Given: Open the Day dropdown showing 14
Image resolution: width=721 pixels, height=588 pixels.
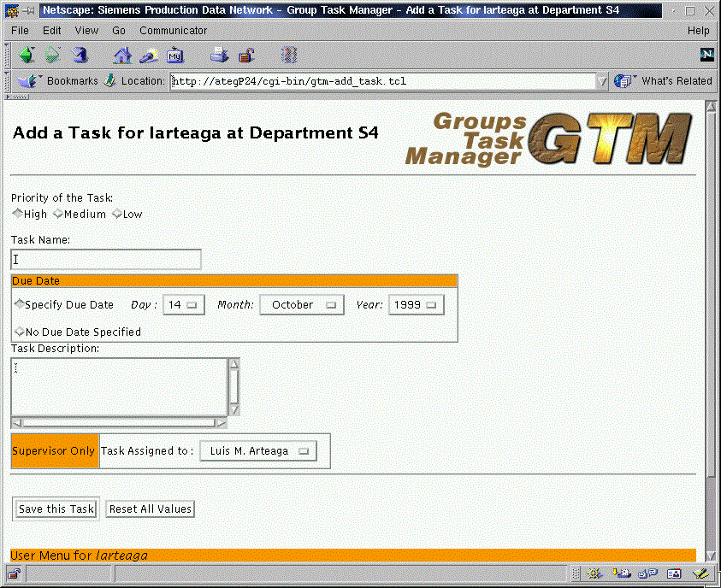Looking at the screenshot, I should [x=184, y=304].
